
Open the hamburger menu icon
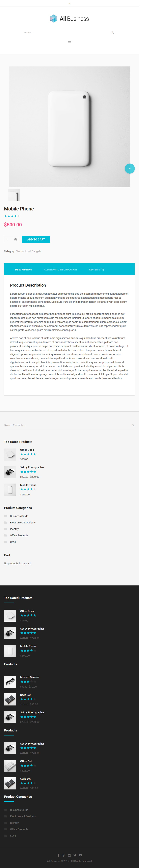pyautogui.click(x=69, y=42)
